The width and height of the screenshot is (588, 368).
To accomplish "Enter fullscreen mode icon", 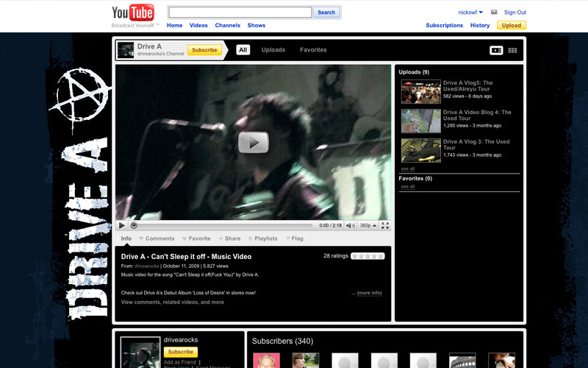I will tap(385, 225).
